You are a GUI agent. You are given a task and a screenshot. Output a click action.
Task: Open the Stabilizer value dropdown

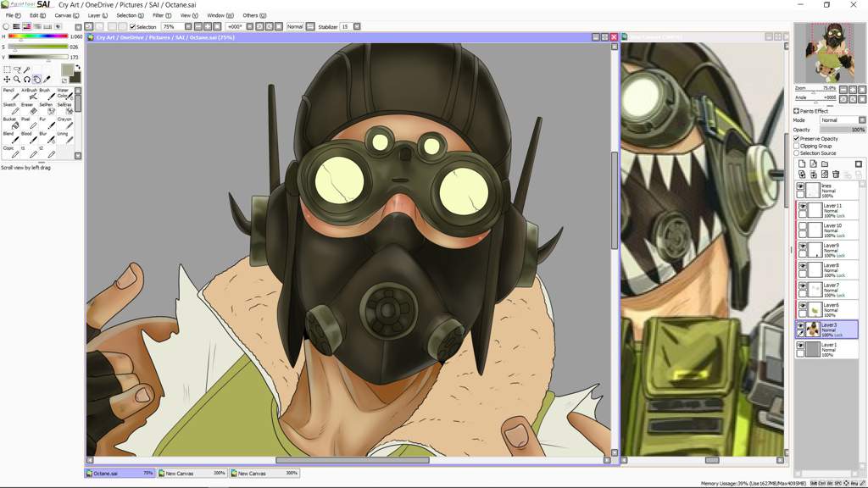point(357,26)
